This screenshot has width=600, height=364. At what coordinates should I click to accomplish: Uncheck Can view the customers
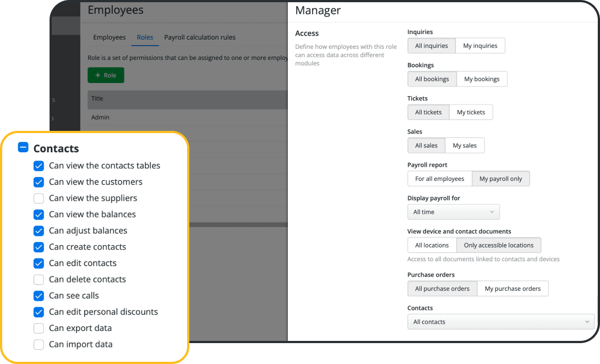[39, 182]
